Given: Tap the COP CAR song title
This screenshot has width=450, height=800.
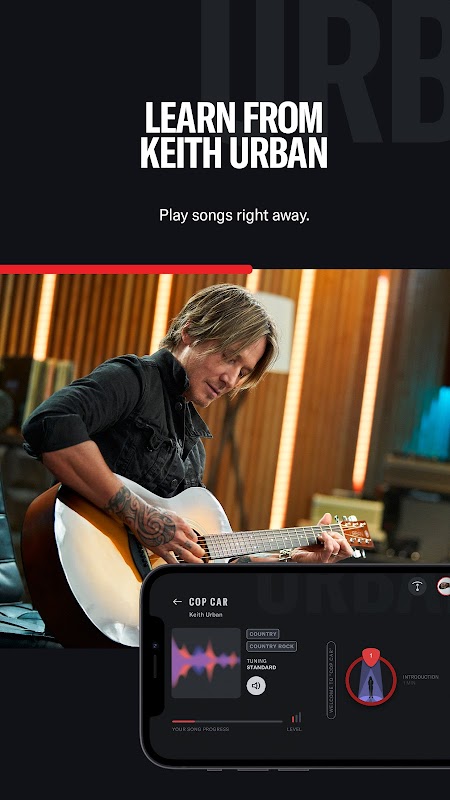Looking at the screenshot, I should pos(208,602).
